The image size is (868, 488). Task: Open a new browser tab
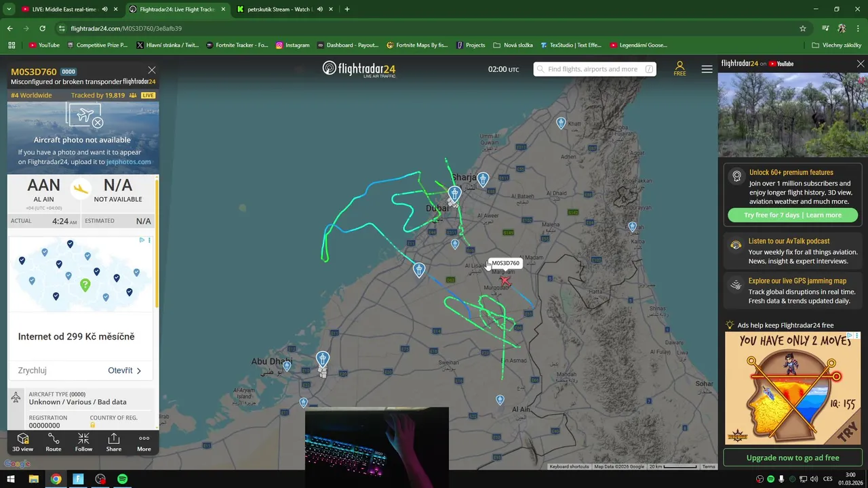(347, 9)
